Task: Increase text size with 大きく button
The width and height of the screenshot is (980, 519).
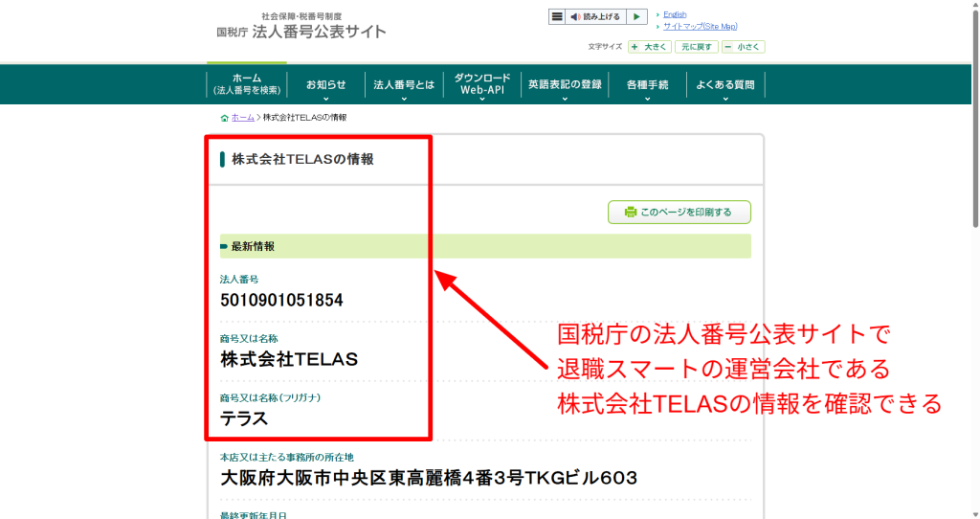Action: pos(650,47)
